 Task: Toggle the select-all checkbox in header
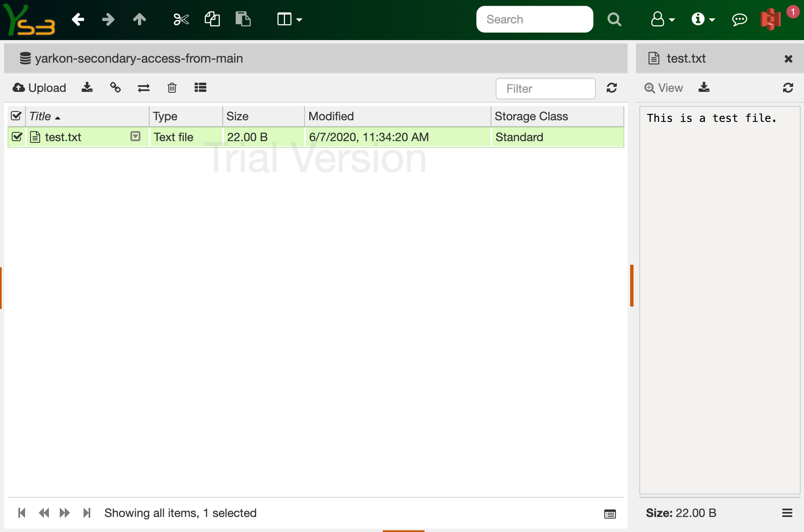pyautogui.click(x=16, y=116)
